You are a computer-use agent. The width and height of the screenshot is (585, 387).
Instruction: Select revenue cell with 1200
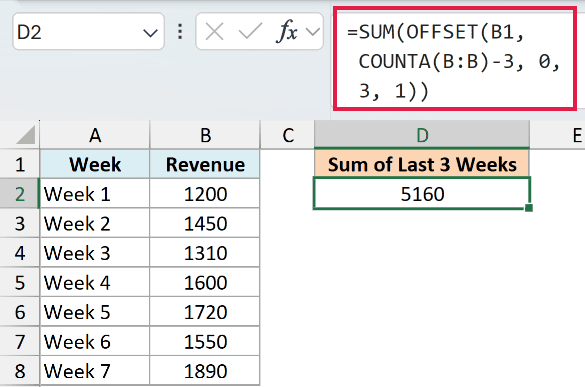pos(205,193)
